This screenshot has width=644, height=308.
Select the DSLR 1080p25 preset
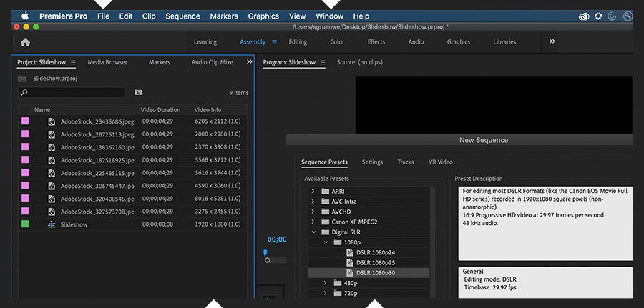375,262
